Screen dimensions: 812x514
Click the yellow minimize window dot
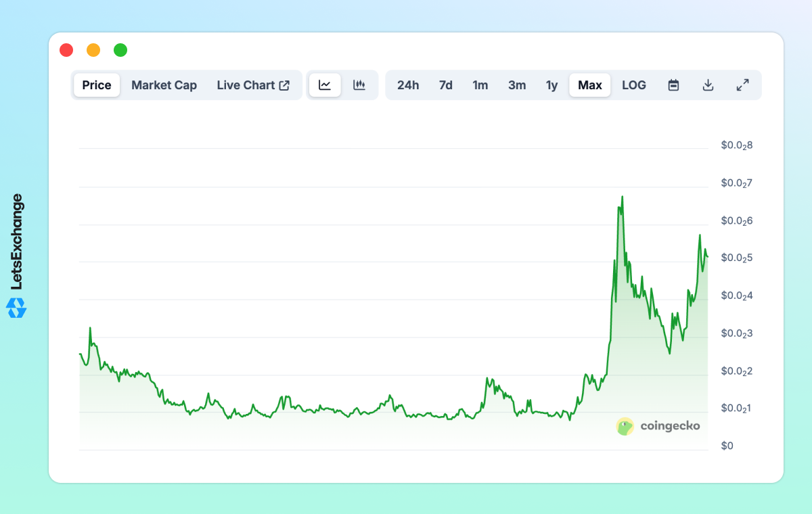pos(93,50)
